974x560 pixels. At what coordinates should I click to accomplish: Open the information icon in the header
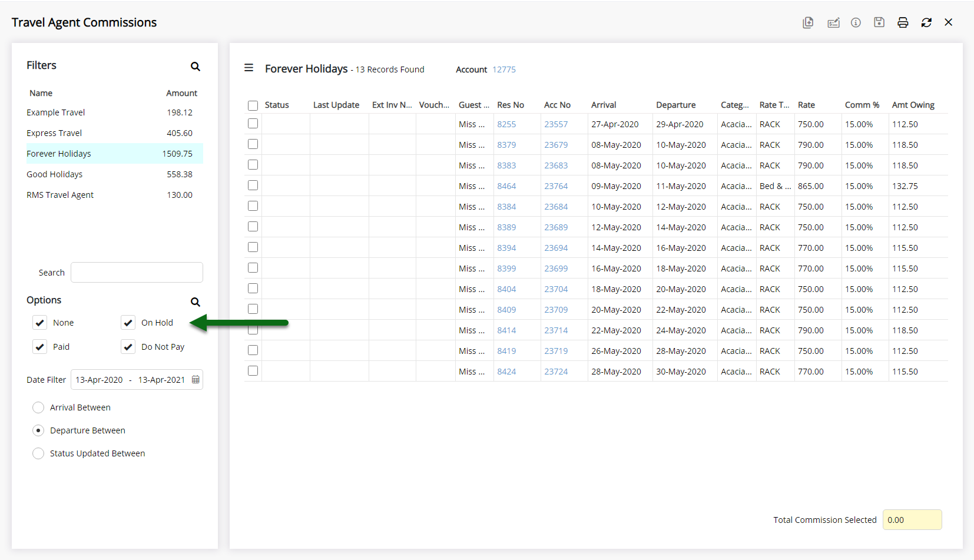click(856, 22)
